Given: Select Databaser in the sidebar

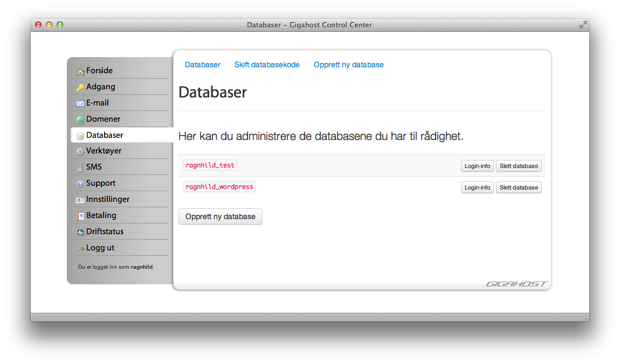Looking at the screenshot, I should click(122, 135).
